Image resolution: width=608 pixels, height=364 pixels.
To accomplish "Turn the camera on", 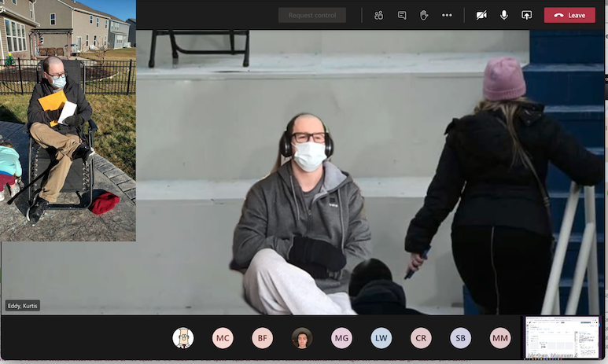I will pyautogui.click(x=481, y=15).
